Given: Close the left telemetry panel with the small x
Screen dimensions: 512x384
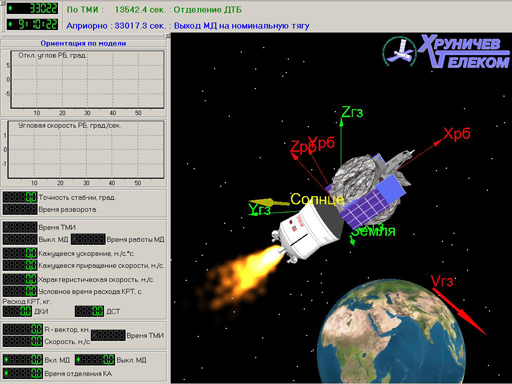Looking at the screenshot, I should (168, 36).
